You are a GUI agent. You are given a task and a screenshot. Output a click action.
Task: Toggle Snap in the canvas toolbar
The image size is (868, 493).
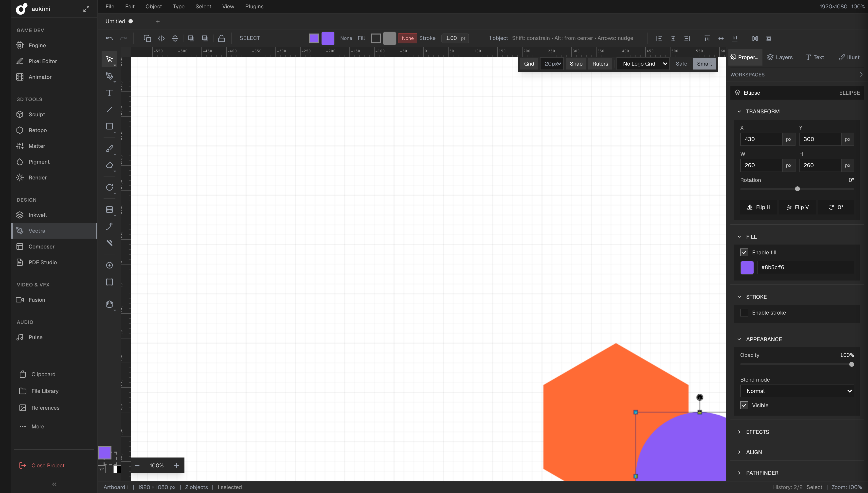[x=576, y=64]
